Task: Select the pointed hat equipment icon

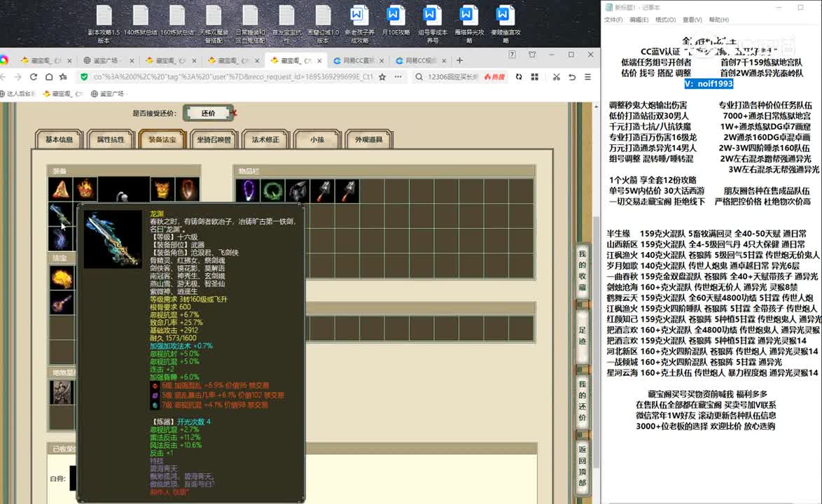Action: pyautogui.click(x=61, y=189)
